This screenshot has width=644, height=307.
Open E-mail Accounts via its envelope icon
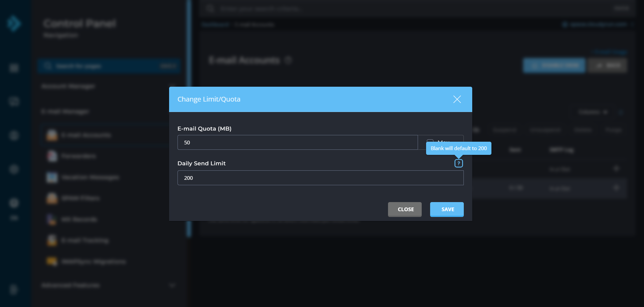click(52, 135)
